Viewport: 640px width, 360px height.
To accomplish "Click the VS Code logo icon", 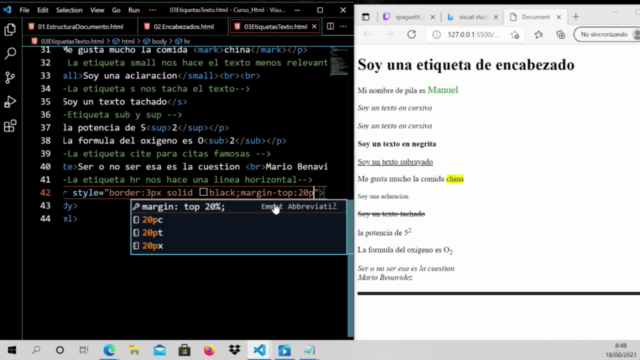I will point(7,10).
